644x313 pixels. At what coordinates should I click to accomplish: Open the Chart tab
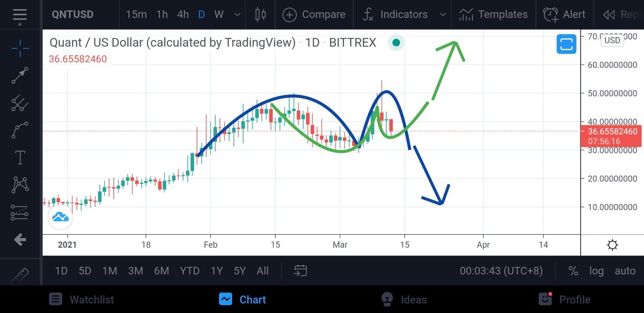pyautogui.click(x=243, y=299)
